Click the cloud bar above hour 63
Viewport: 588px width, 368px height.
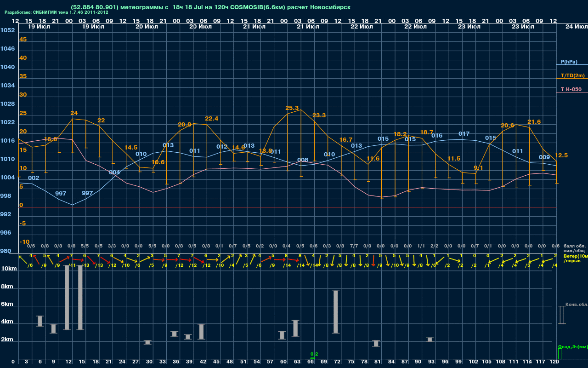click(x=295, y=328)
